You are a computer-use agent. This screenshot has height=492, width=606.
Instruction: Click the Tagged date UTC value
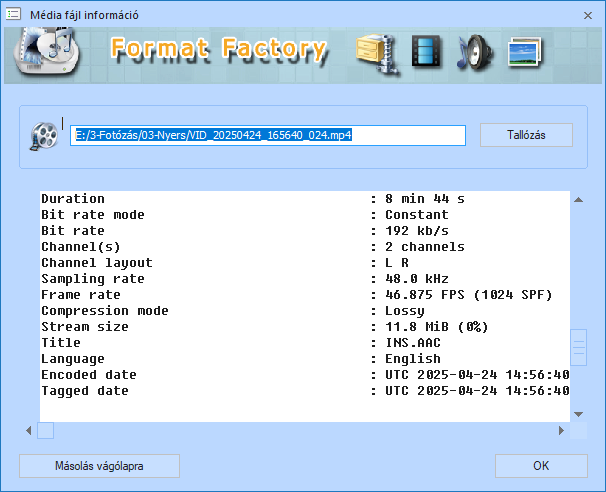[477, 391]
